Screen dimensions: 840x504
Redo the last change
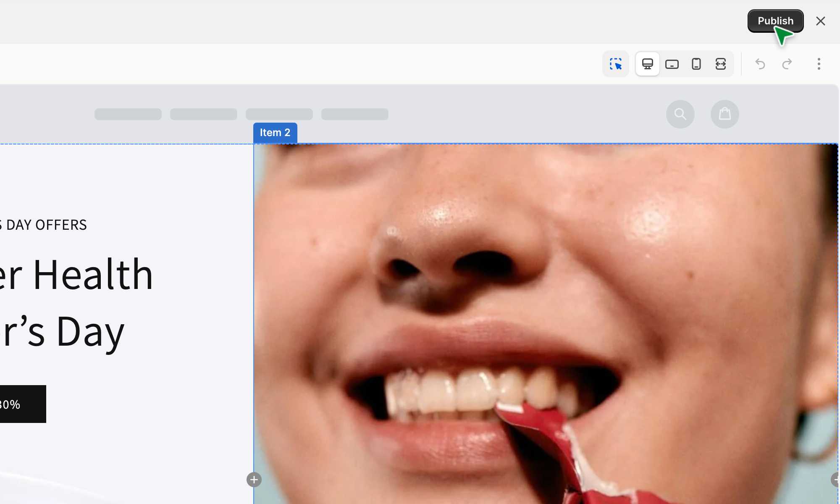pos(787,64)
